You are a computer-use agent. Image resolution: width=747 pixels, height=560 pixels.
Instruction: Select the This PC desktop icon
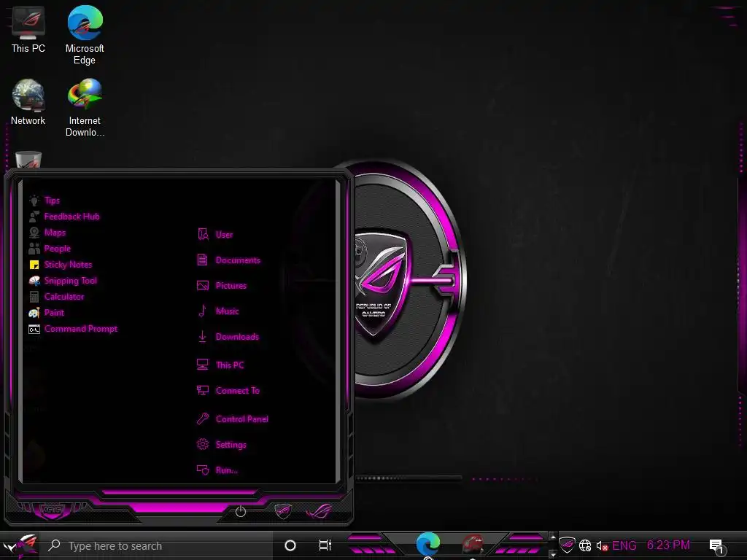(x=28, y=31)
